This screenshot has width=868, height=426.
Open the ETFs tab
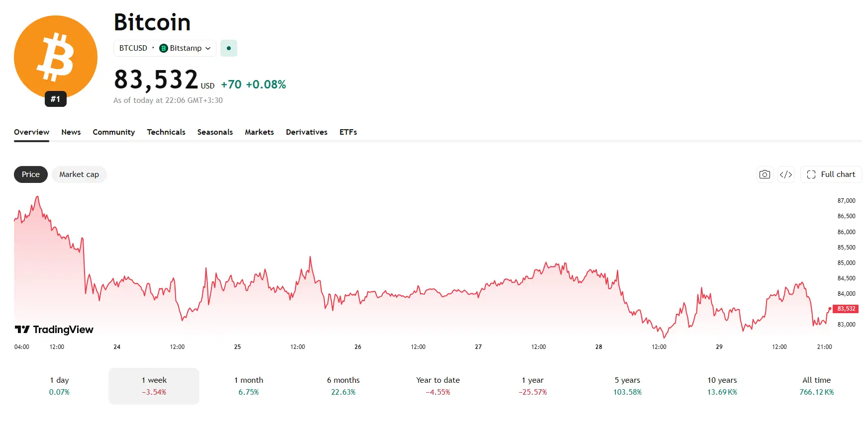click(348, 132)
